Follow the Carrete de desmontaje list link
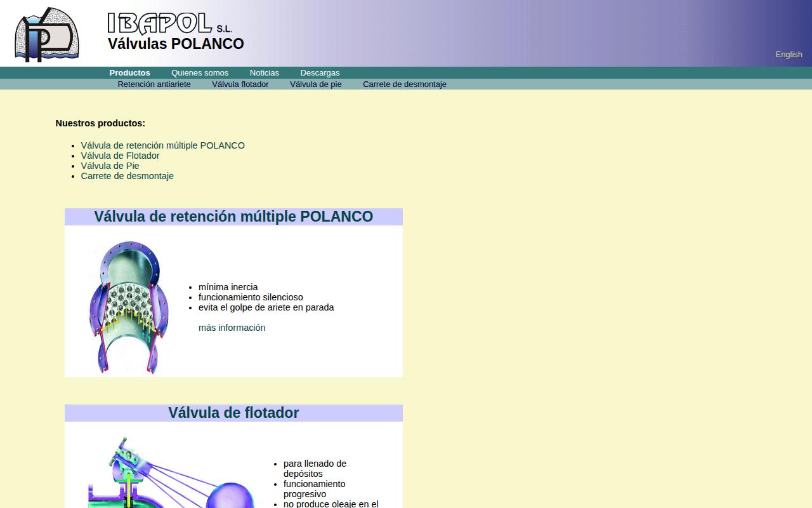The height and width of the screenshot is (508, 812). click(128, 176)
